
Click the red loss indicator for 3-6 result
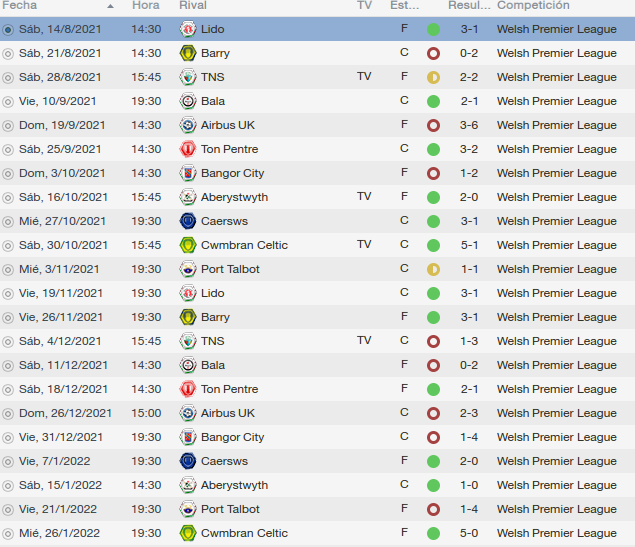tap(433, 126)
